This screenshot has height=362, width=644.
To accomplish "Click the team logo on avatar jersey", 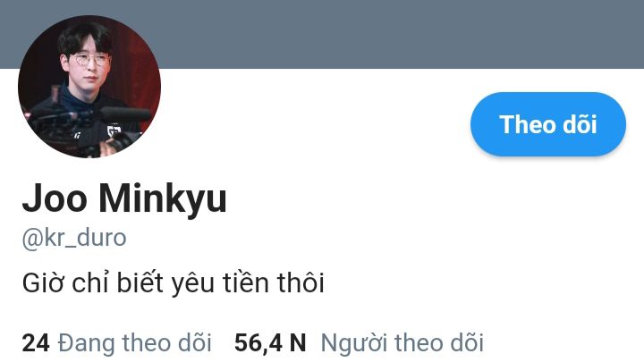I will tap(114, 130).
